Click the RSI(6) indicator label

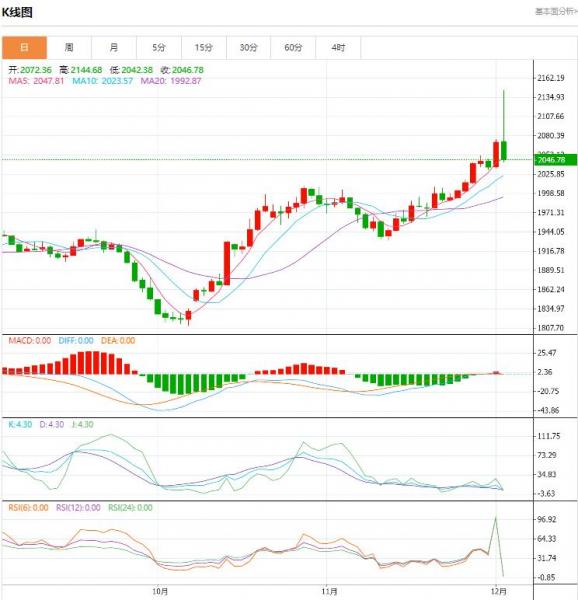[28, 508]
